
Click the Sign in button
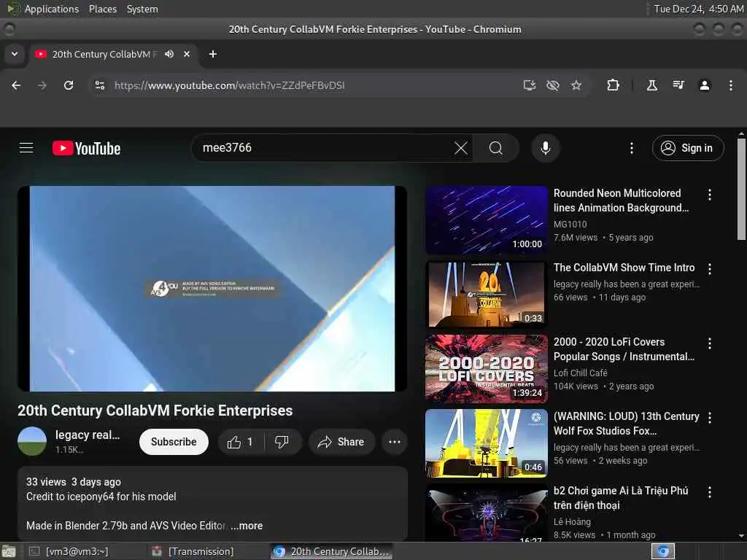[x=688, y=148]
